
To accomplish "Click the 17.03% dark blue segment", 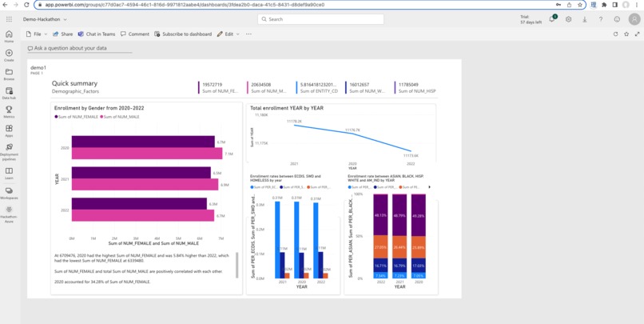I will pos(419,266).
